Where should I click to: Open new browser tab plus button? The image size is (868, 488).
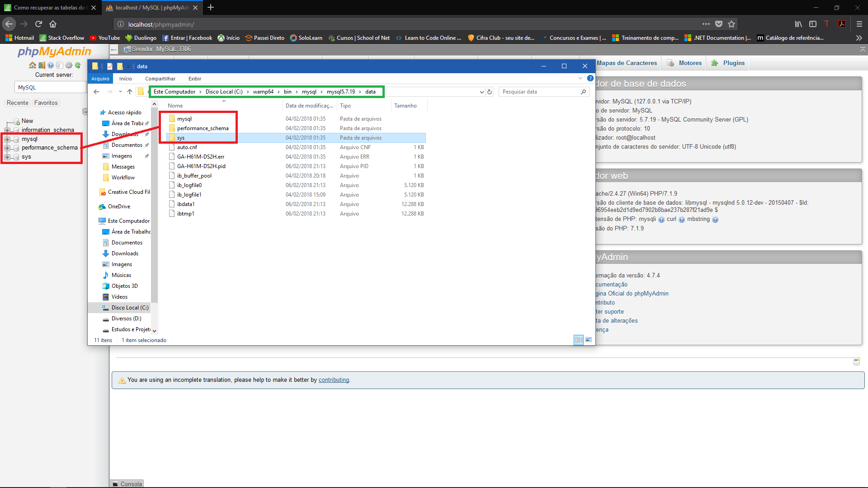pos(211,8)
